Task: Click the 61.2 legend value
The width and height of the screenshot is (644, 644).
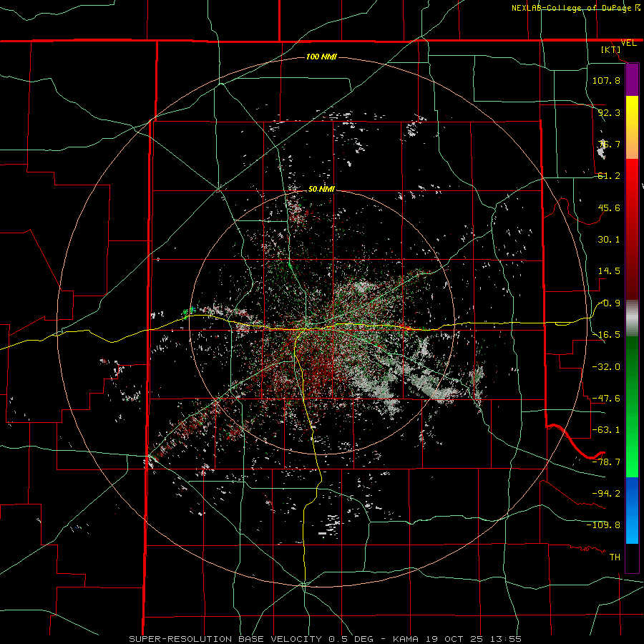Action: [609, 176]
